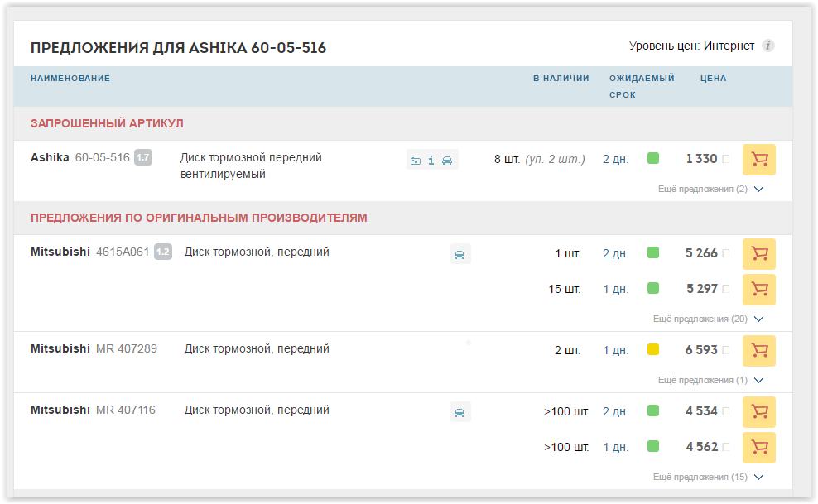Open article MR 407116 link
The width and height of the screenshot is (818, 504).
[x=126, y=410]
